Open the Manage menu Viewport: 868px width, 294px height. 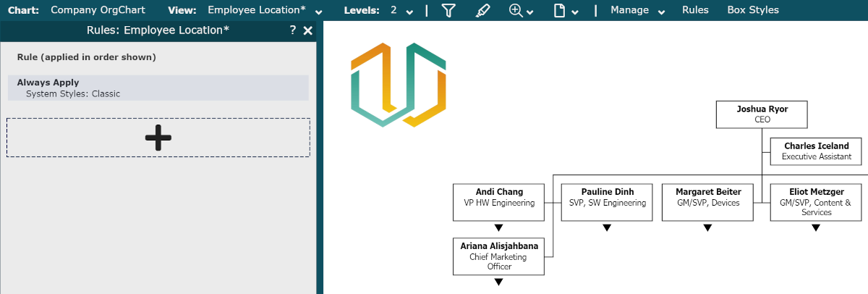637,10
